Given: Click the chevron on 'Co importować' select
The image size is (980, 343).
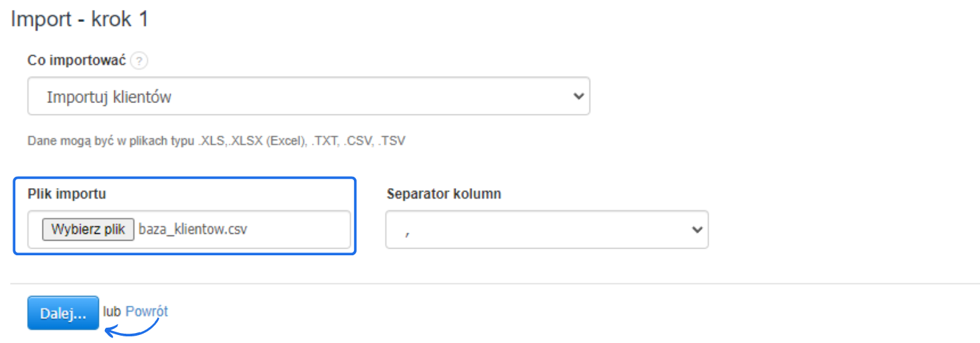Looking at the screenshot, I should pyautogui.click(x=578, y=96).
